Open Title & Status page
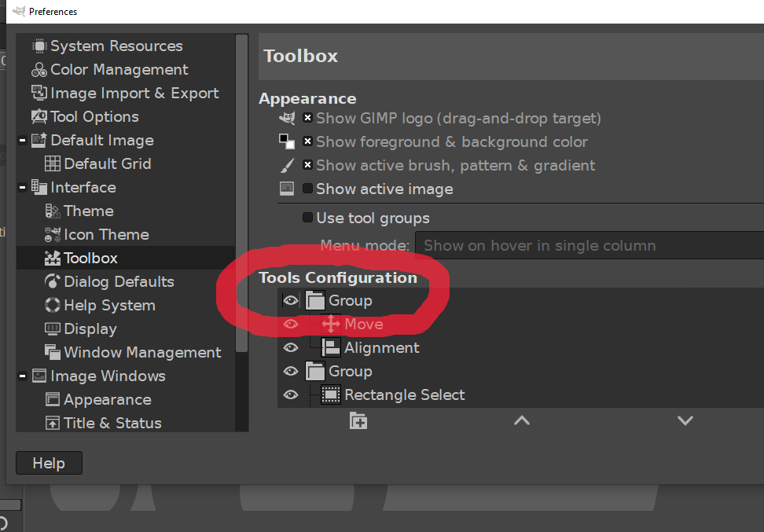The image size is (764, 532). (103, 423)
